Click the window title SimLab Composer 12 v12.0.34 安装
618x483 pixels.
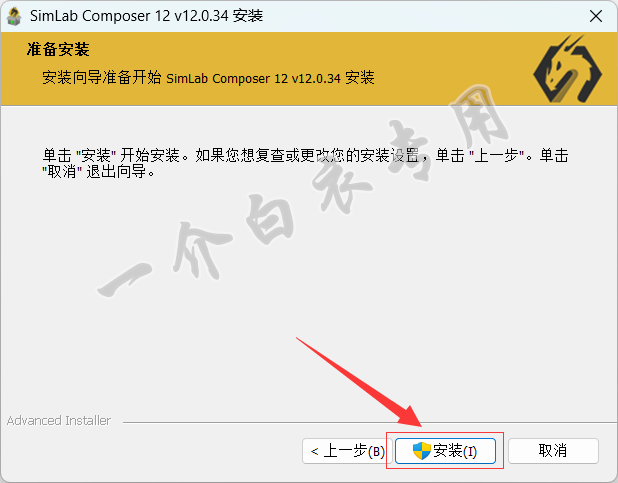coord(146,16)
